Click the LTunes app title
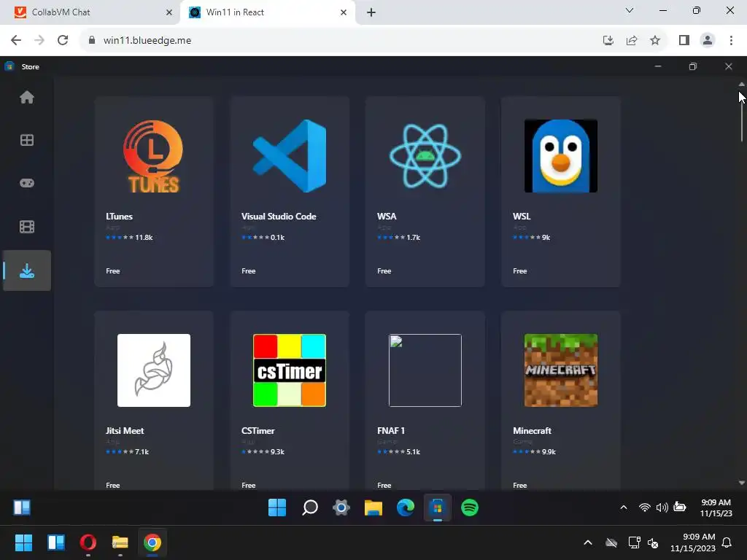 tap(119, 216)
